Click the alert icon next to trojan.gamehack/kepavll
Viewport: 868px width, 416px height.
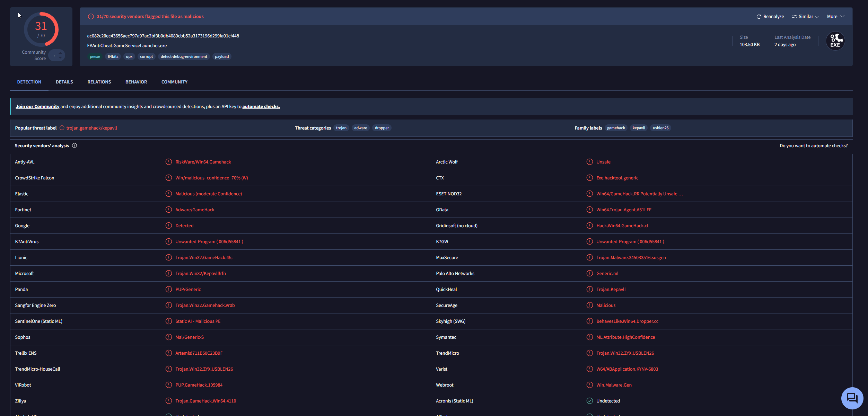pyautogui.click(x=62, y=128)
